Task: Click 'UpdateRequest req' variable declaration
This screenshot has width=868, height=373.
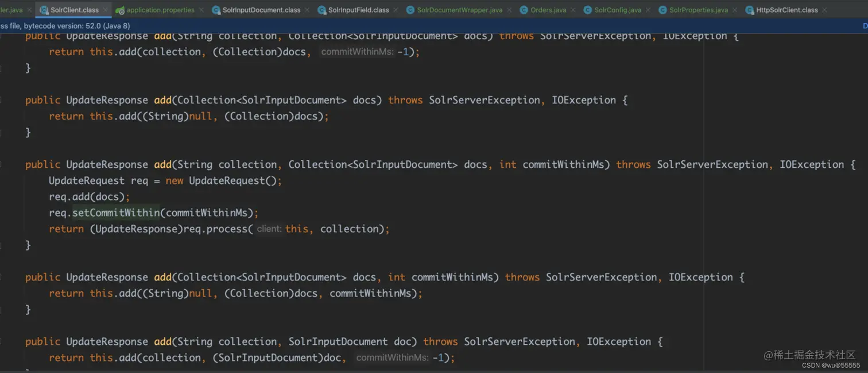Action: (x=98, y=180)
